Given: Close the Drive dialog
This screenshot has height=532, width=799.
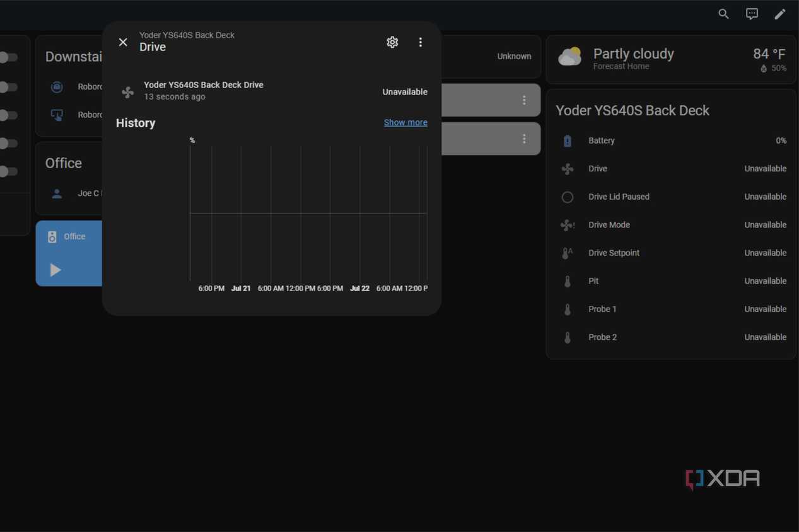Looking at the screenshot, I should coord(123,42).
